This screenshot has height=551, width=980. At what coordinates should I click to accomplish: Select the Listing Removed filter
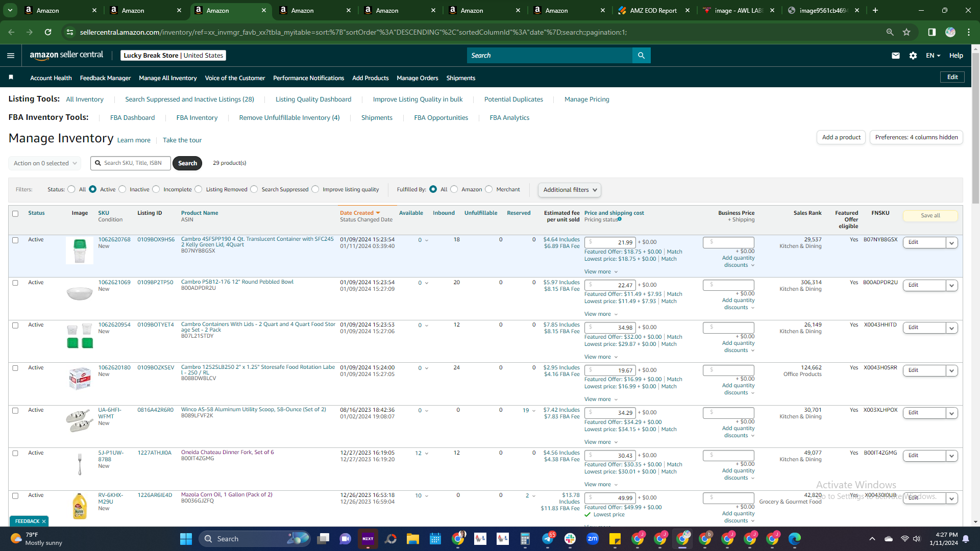199,189
